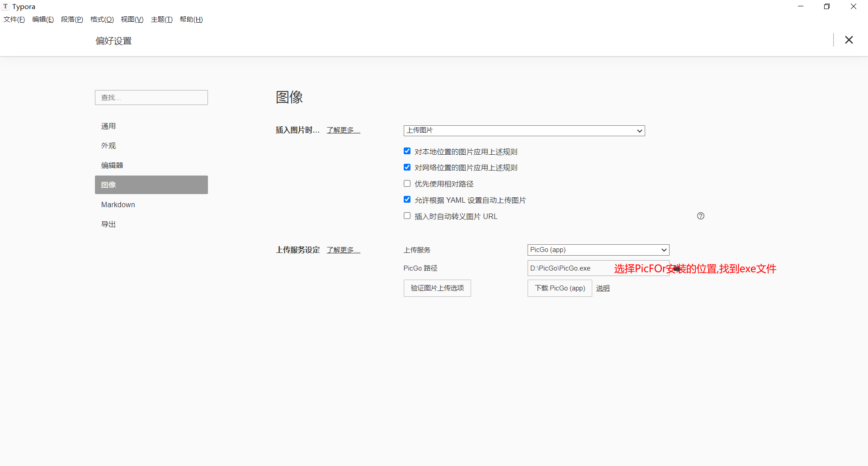Switch to the 外观 settings section
868x466 pixels.
pos(108,145)
